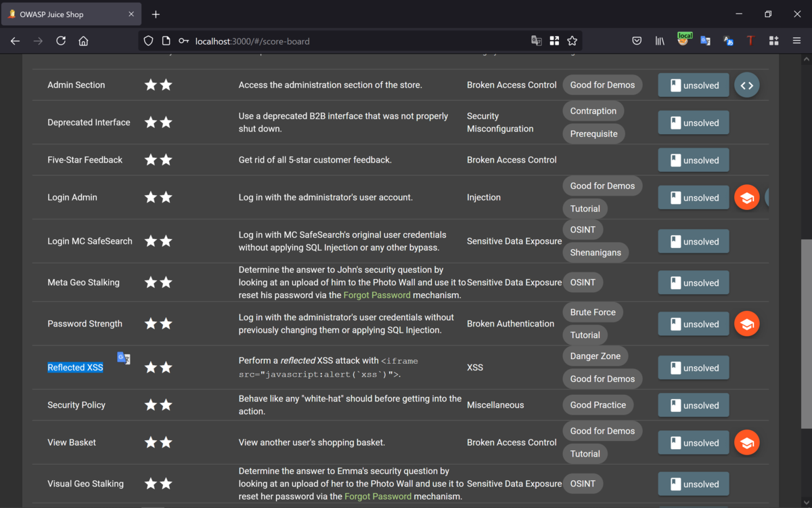Screen dimensions: 812x508
Task: Go back with the browser back arrow
Action: 15,41
